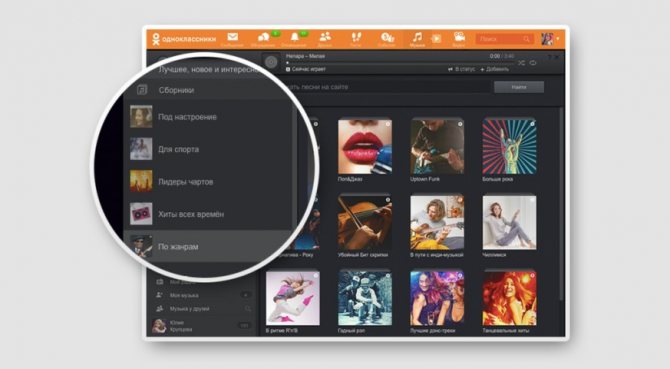Click В статус under the player
The image size is (670, 369).
461,69
